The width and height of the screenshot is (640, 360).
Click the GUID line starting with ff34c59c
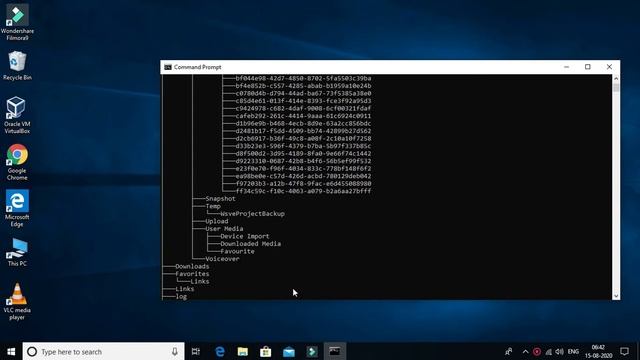[303, 191]
